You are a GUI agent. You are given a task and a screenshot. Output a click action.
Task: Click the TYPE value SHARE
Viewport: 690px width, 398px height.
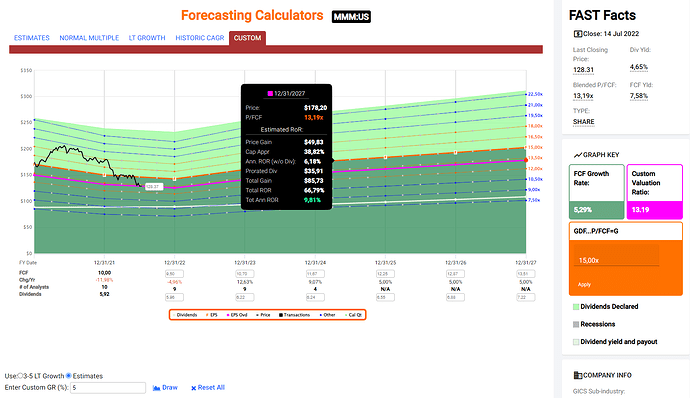584,122
